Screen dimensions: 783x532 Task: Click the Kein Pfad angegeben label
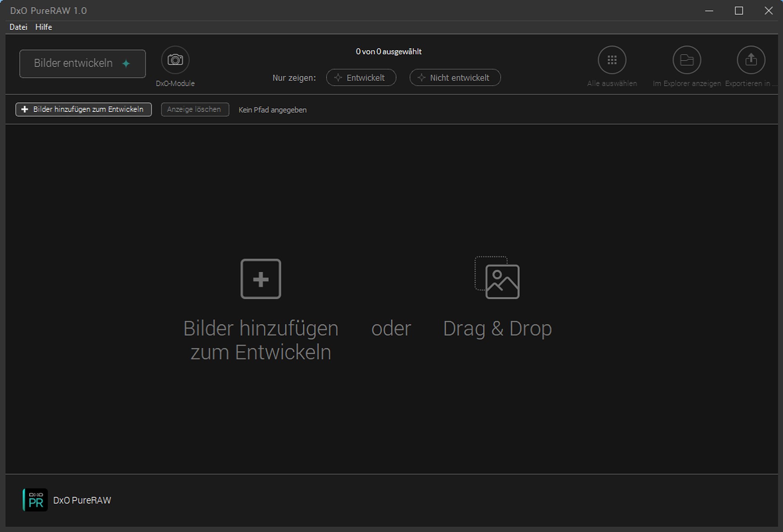coord(272,110)
